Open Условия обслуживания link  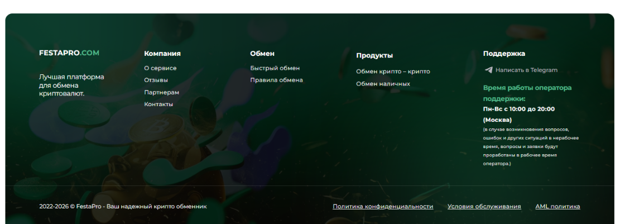[484, 207]
